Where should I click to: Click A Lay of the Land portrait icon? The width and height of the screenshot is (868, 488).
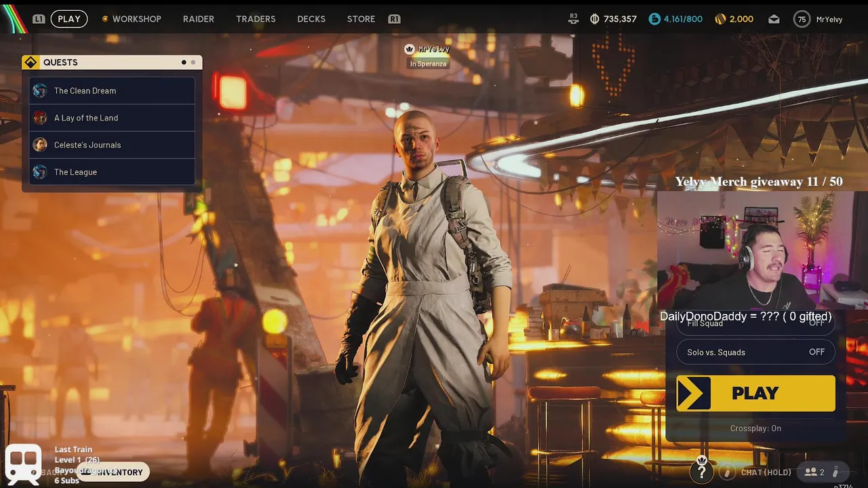point(40,118)
